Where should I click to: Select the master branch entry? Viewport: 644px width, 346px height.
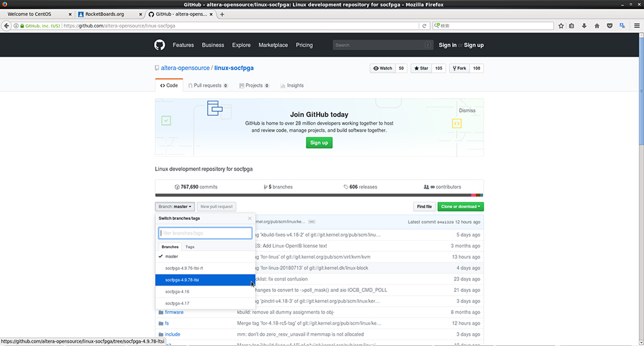pos(205,256)
